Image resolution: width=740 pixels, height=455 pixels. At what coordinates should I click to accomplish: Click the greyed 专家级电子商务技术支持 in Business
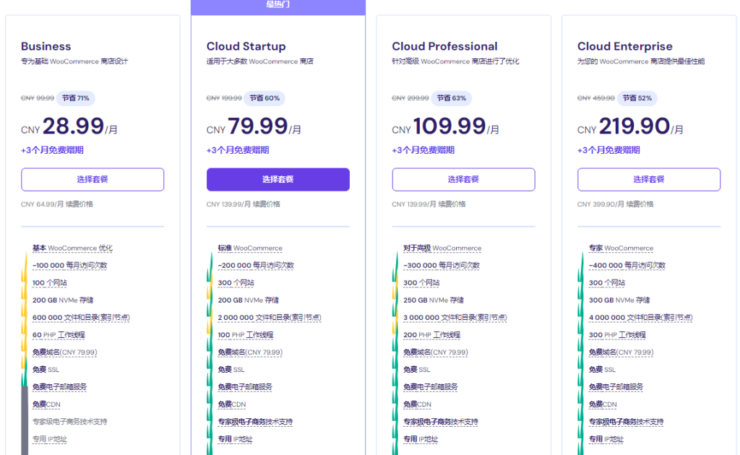click(69, 421)
